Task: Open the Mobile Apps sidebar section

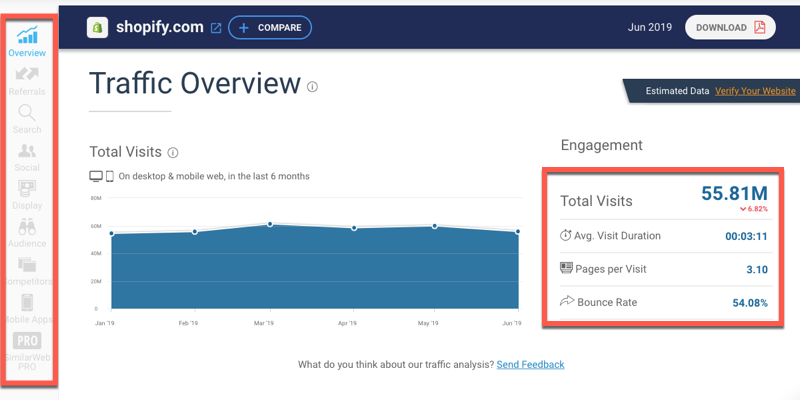Action: (x=27, y=310)
